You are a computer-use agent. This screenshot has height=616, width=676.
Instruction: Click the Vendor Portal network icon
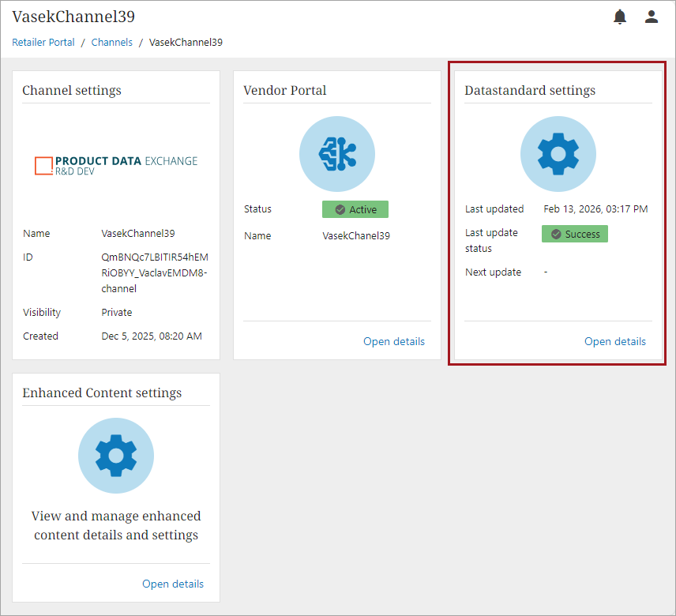(x=337, y=154)
